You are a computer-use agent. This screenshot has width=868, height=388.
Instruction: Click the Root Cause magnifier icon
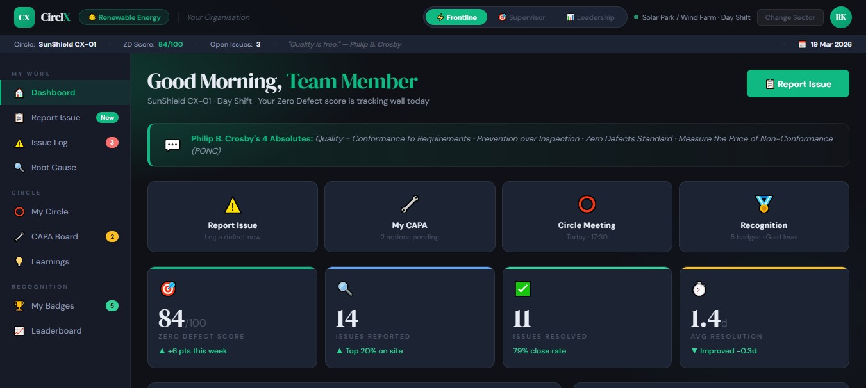(x=19, y=168)
